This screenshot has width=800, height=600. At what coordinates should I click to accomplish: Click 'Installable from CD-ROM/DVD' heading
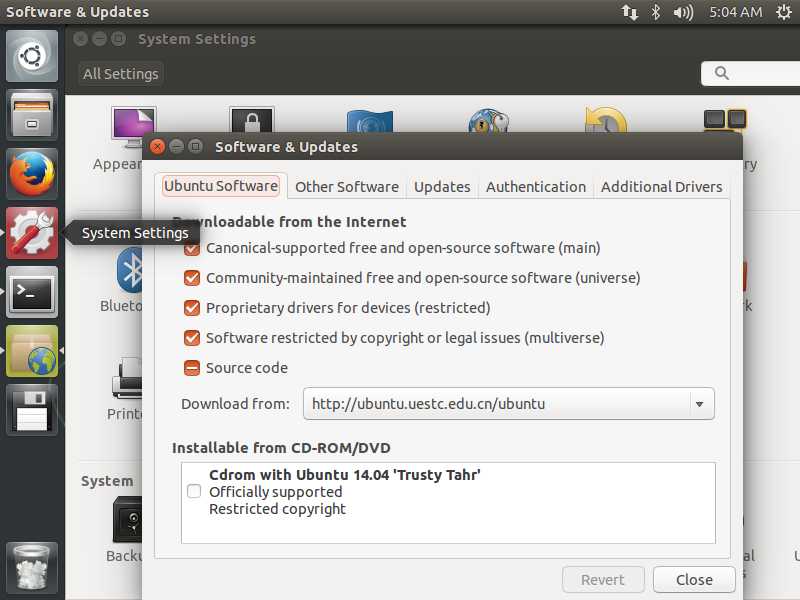pyautogui.click(x=281, y=448)
